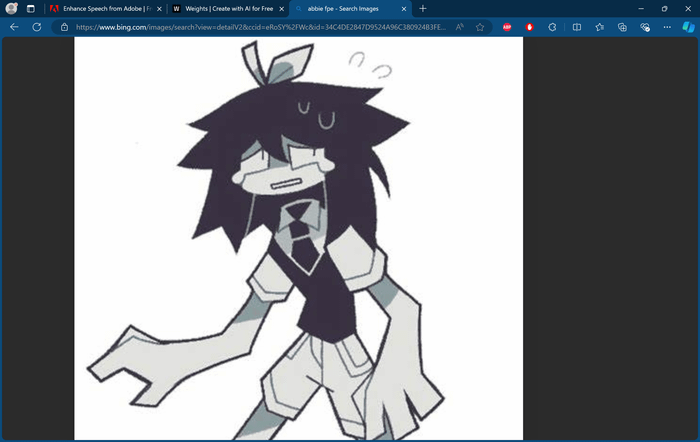The width and height of the screenshot is (700, 442).
Task: Open the tab actions menu icon
Action: [x=30, y=8]
